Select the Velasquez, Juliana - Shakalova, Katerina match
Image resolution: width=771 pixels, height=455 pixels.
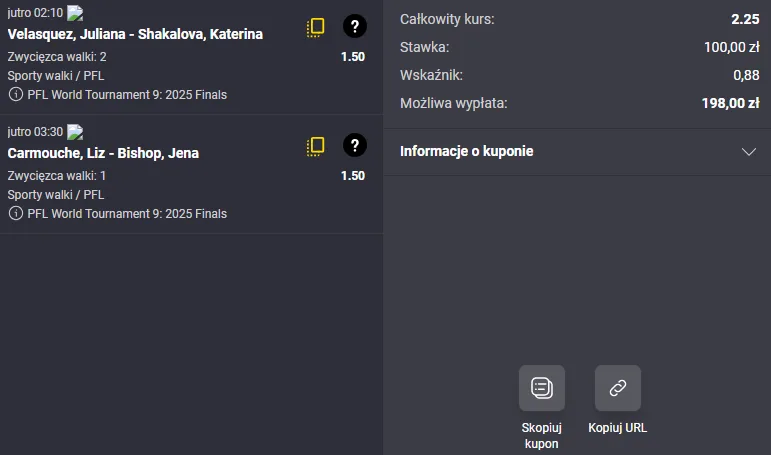(135, 34)
